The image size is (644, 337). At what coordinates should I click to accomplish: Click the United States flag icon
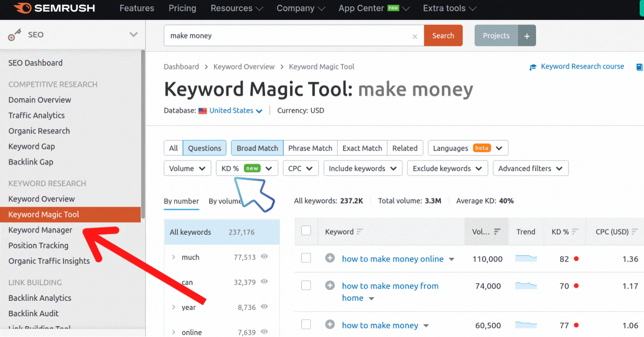point(203,111)
